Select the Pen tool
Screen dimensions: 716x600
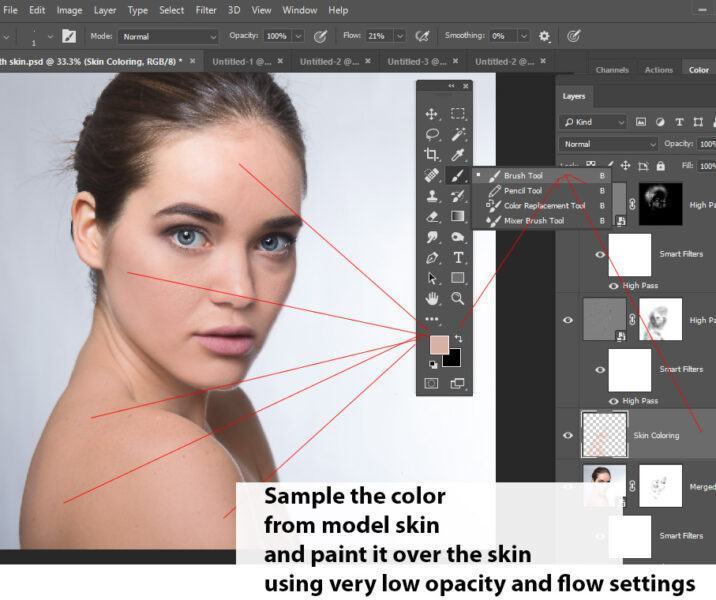(432, 258)
